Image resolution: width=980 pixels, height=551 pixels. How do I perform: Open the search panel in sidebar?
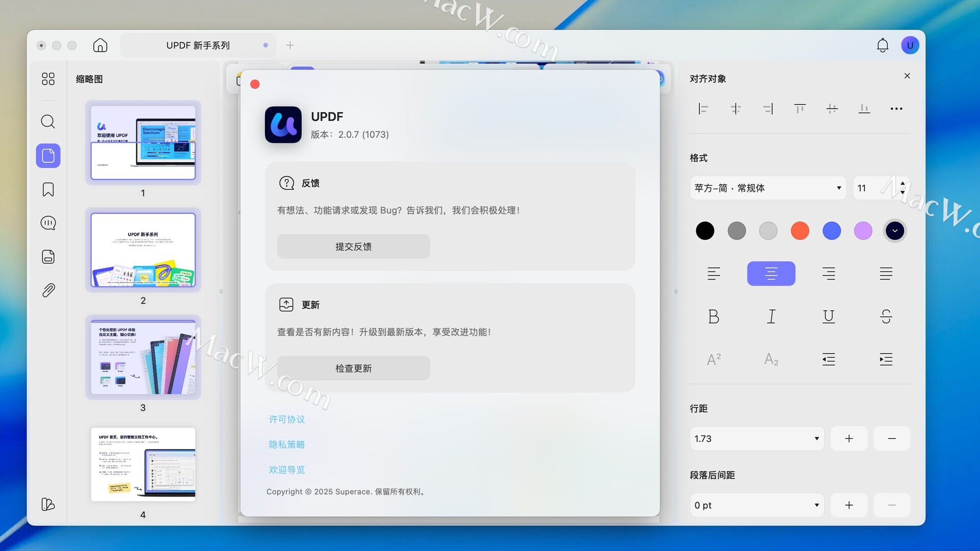pos(48,121)
